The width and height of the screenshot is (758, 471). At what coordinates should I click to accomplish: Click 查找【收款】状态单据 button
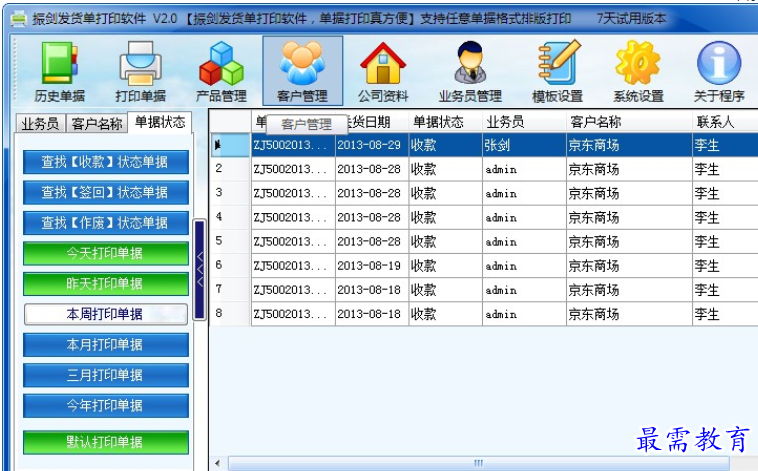[x=105, y=162]
